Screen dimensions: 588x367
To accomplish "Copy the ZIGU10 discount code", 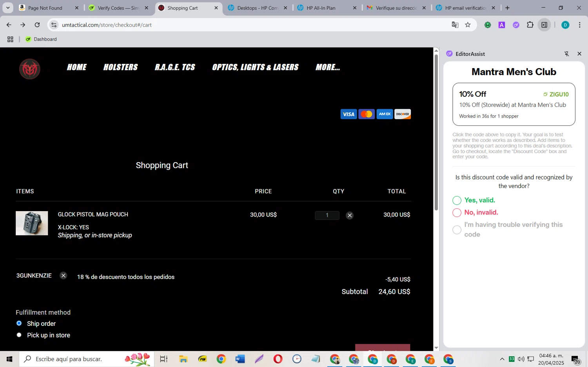I will (556, 94).
